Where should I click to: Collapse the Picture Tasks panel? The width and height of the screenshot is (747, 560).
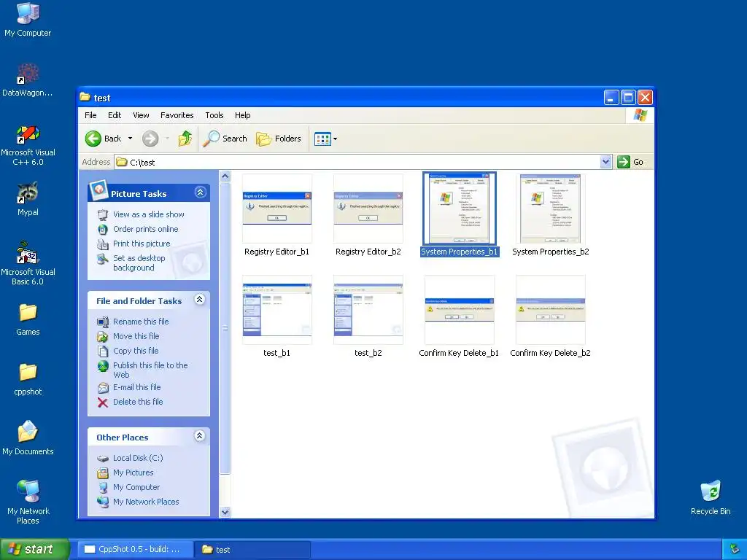[x=200, y=192]
